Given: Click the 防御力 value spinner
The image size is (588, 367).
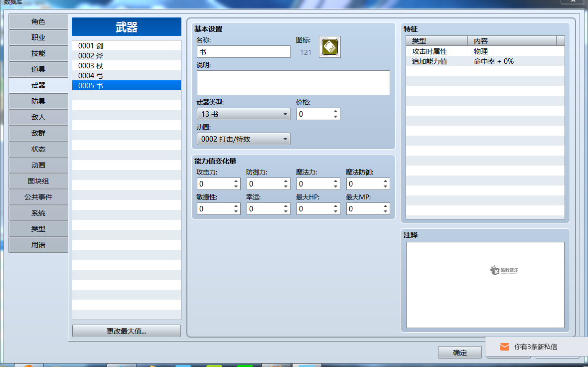Looking at the screenshot, I should tap(268, 184).
